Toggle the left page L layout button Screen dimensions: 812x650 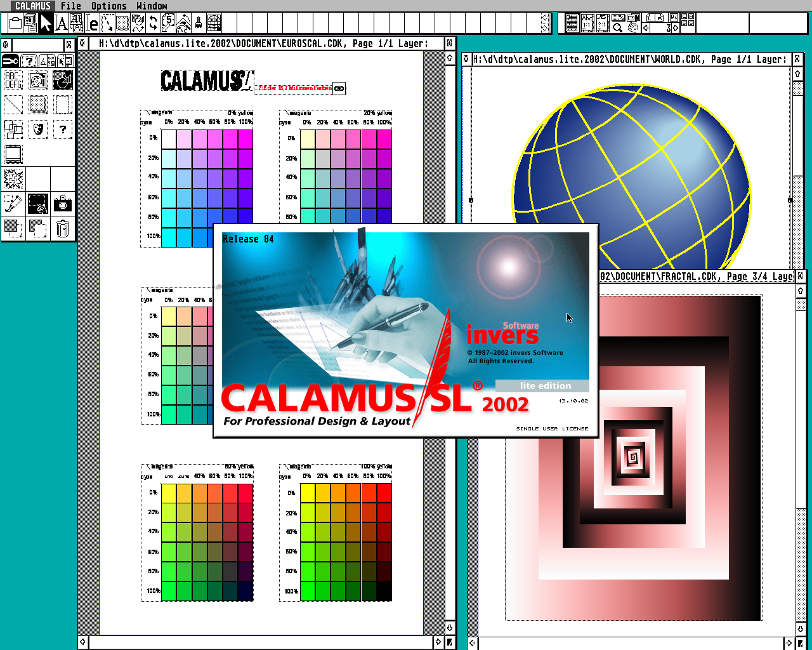point(650,18)
